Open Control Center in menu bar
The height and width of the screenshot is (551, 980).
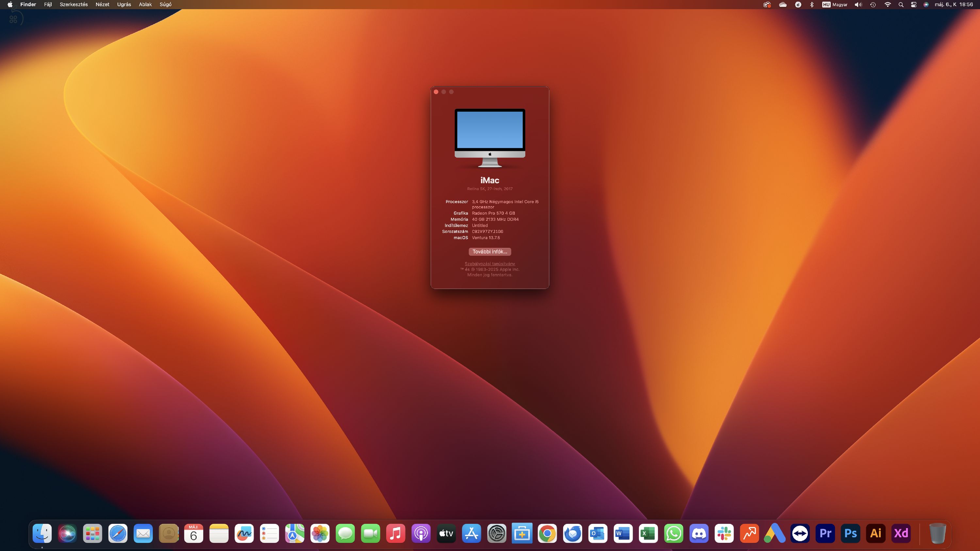click(x=913, y=5)
